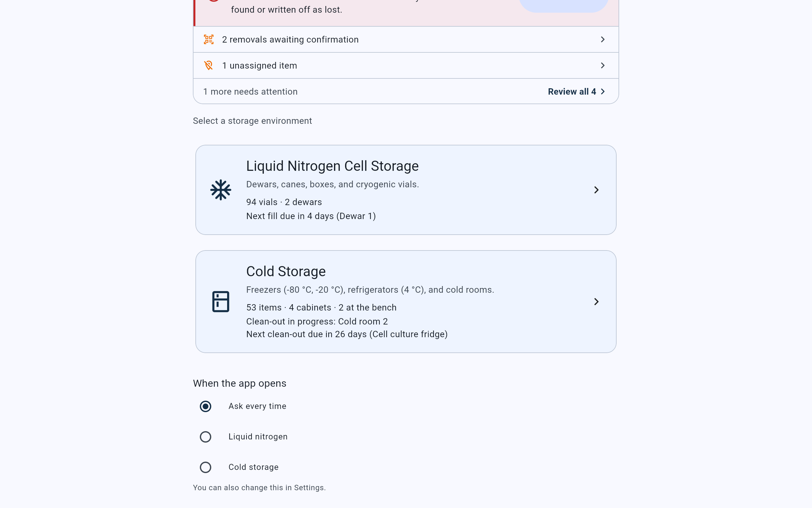Click the 1 more needs attention text

[x=250, y=91]
